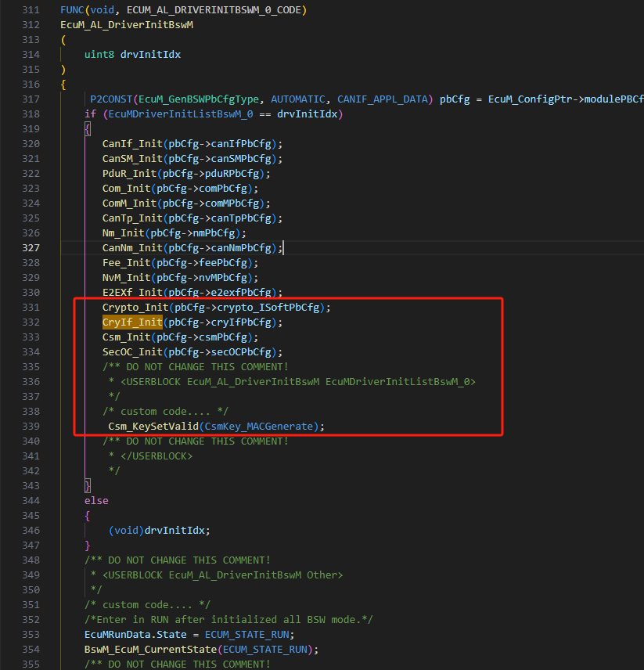Image resolution: width=644 pixels, height=670 pixels.
Task: Click line number 327 in the gutter
Action: click(31, 247)
